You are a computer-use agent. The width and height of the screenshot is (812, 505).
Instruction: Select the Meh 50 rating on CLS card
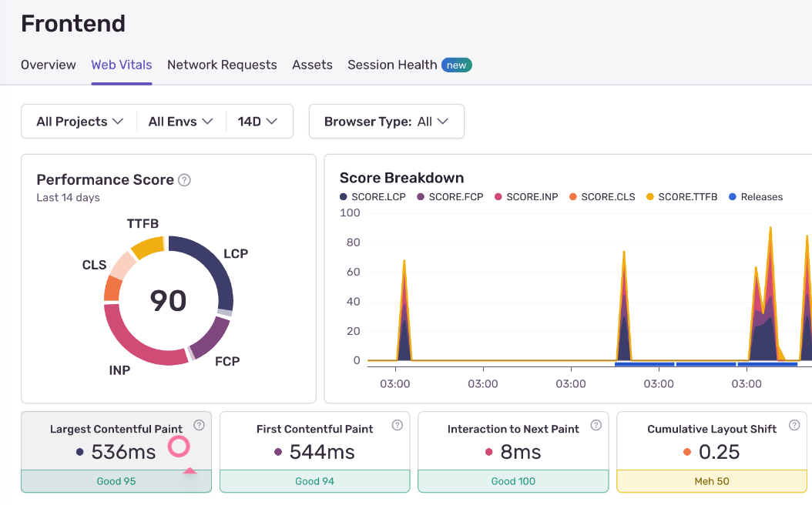click(711, 480)
